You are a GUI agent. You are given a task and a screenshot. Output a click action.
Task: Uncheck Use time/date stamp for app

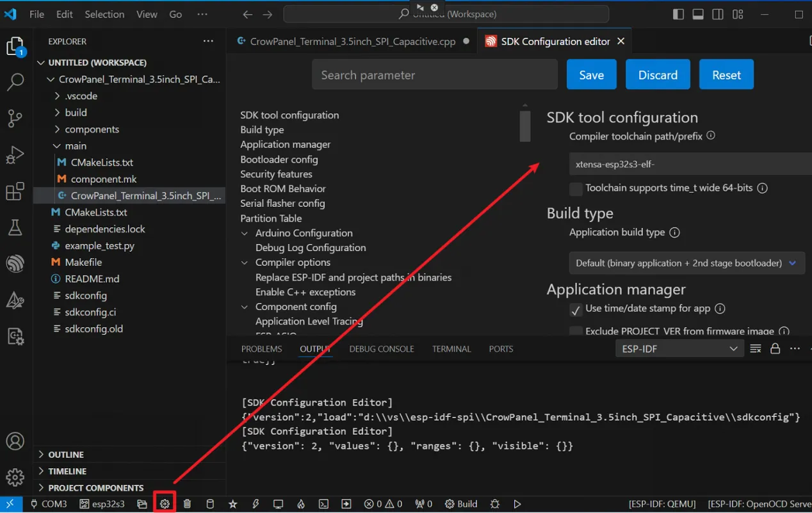pyautogui.click(x=576, y=309)
